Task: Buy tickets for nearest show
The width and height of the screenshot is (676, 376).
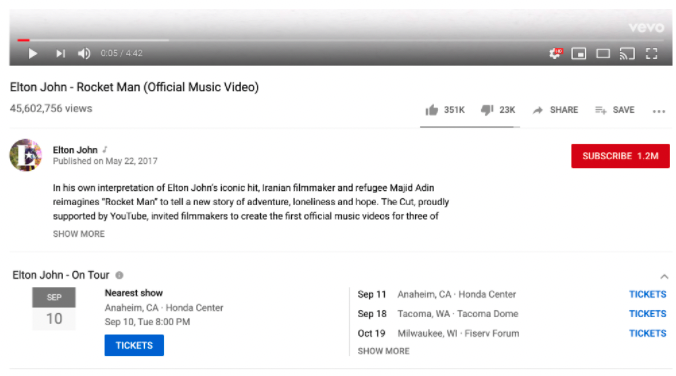Action: 134,345
